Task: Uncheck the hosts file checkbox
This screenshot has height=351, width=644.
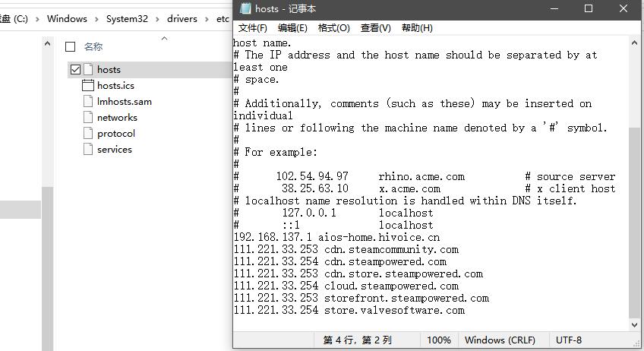Action: [75, 69]
